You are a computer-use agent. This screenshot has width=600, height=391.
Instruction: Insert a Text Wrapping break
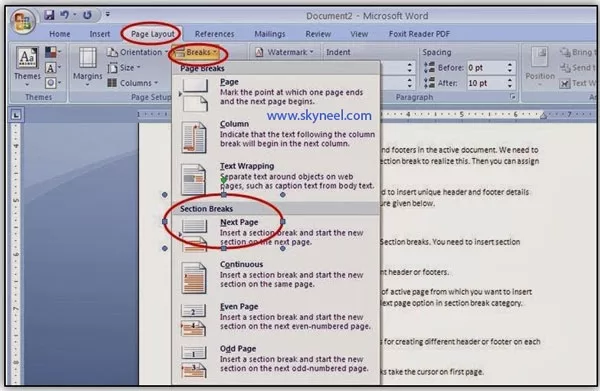point(276,179)
